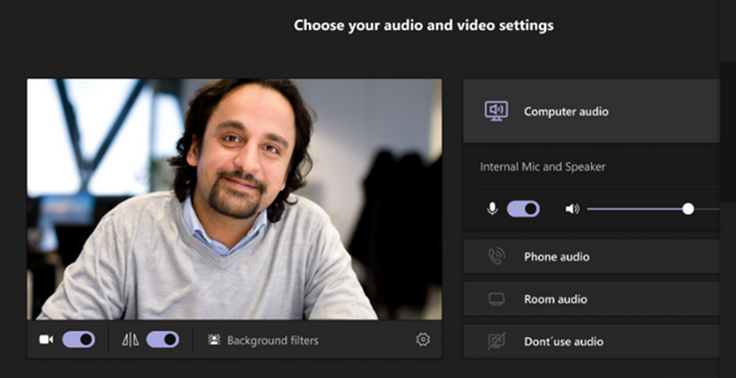
Task: Click the Phone audio handset icon
Action: (496, 256)
